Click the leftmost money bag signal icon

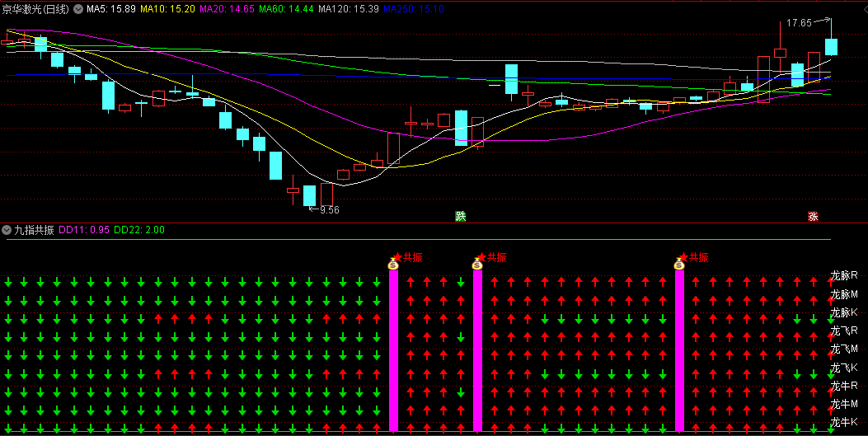(393, 264)
